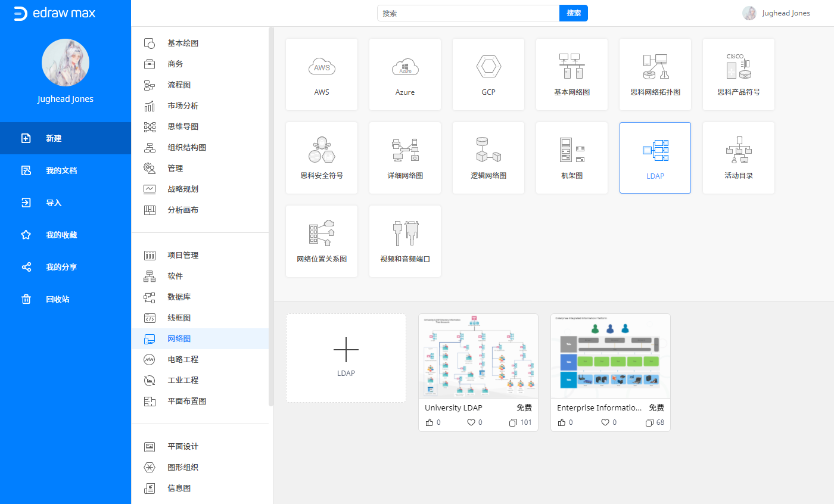Select the 平面布置图 category

(200, 402)
